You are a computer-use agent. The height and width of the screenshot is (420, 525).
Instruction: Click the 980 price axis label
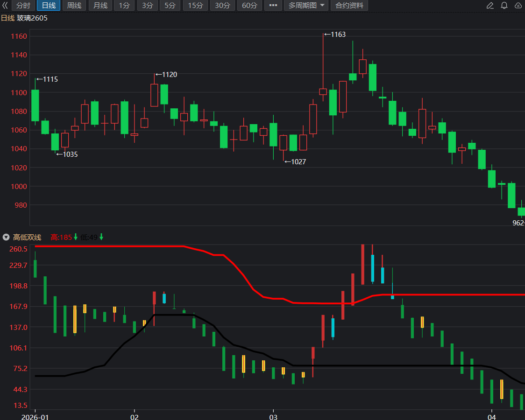point(21,205)
